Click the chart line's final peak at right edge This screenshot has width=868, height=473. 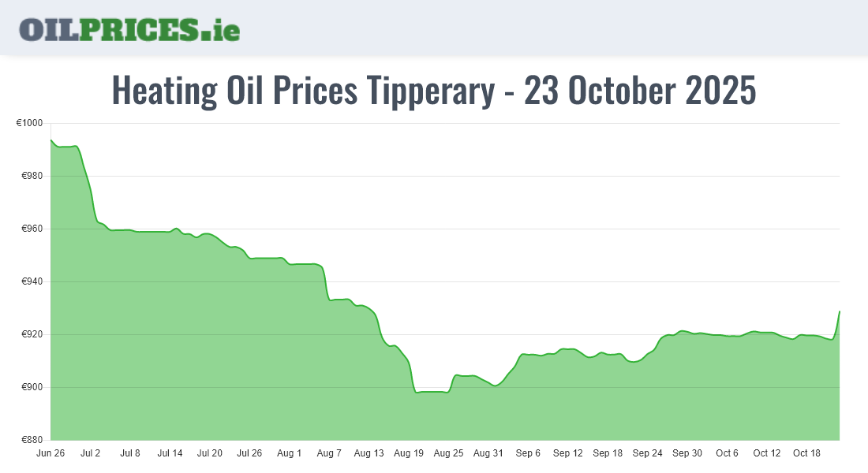(x=839, y=311)
